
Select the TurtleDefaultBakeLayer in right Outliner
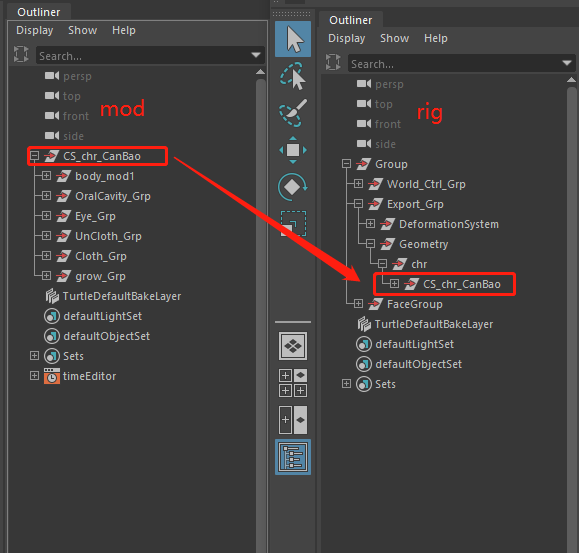point(434,324)
